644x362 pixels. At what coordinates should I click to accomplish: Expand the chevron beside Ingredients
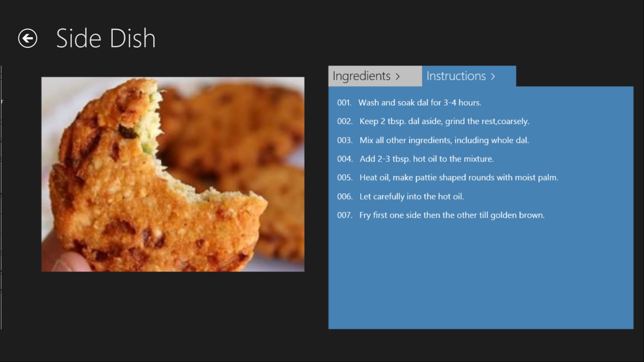point(397,76)
